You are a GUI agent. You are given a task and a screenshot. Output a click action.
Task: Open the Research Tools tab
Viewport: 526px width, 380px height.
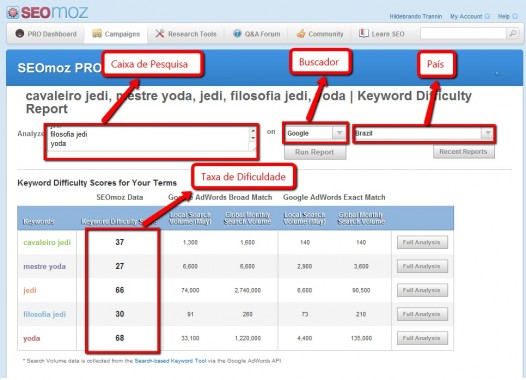point(186,34)
